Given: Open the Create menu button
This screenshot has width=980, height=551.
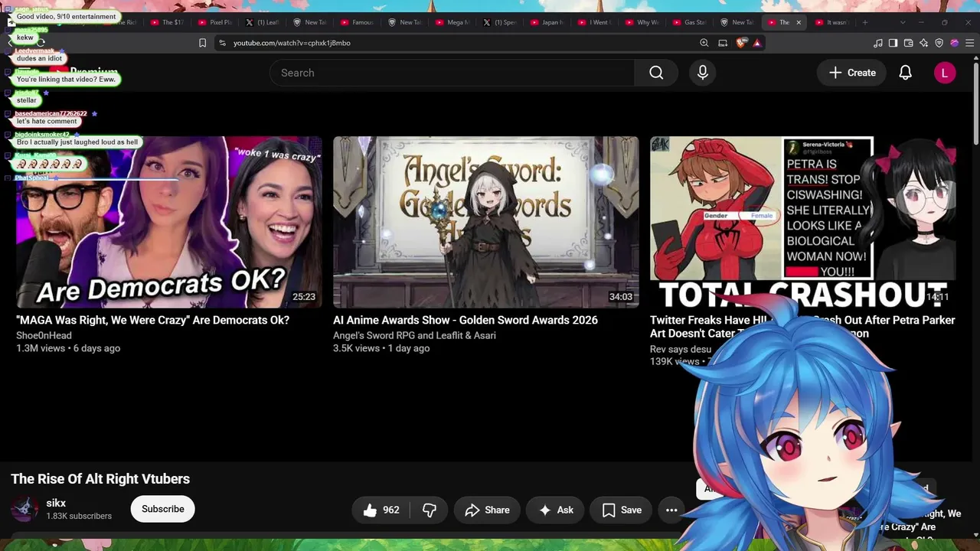Looking at the screenshot, I should [851, 73].
